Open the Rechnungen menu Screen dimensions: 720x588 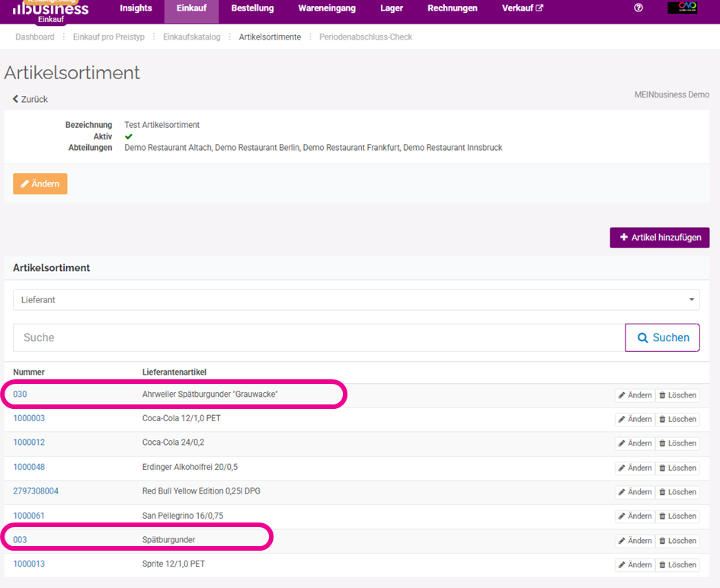(453, 8)
